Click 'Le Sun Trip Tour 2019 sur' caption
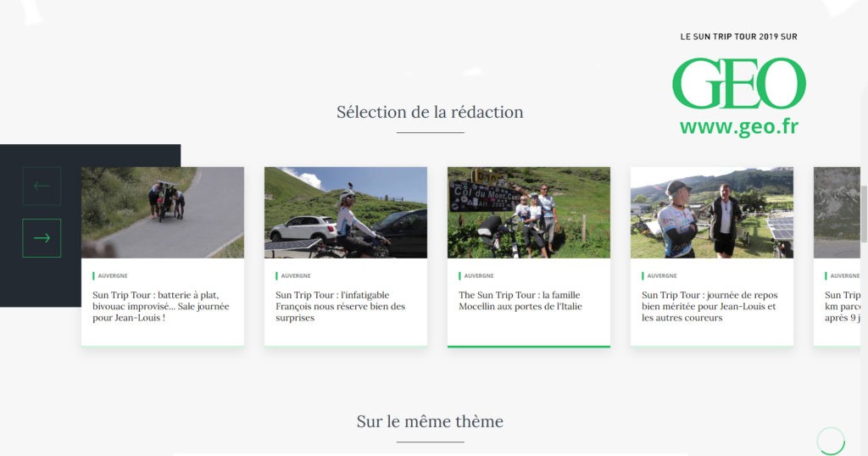 738,36
